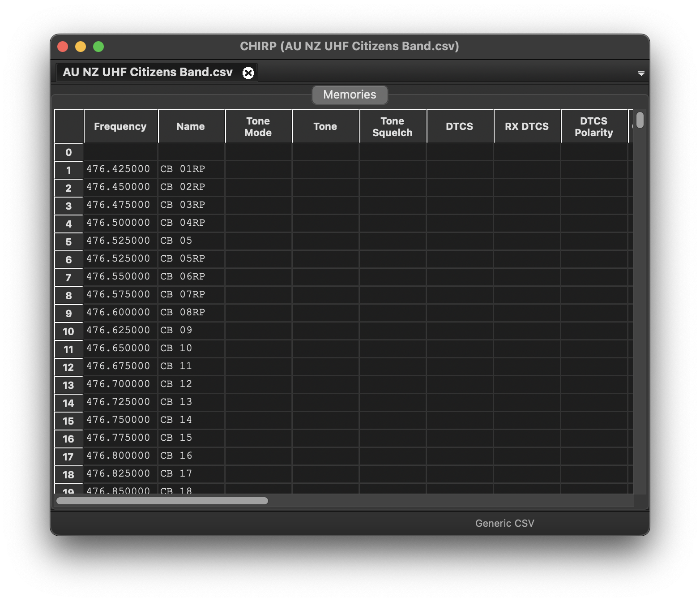Select the frequency cell in row 5

pyautogui.click(x=121, y=241)
